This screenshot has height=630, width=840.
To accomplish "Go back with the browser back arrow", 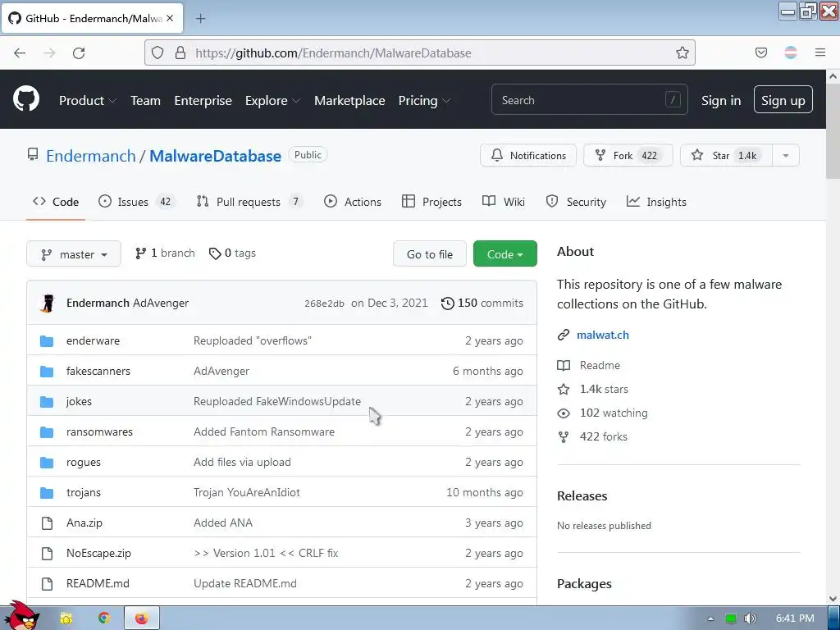I will click(20, 52).
